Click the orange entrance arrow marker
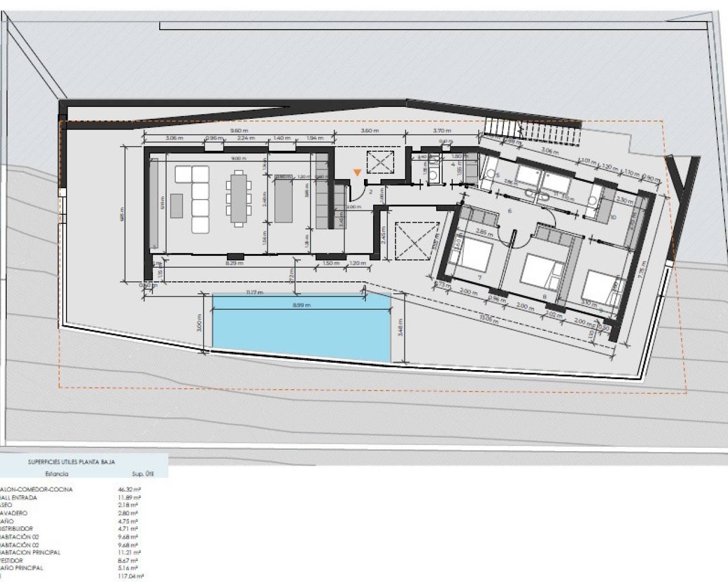 357,172
